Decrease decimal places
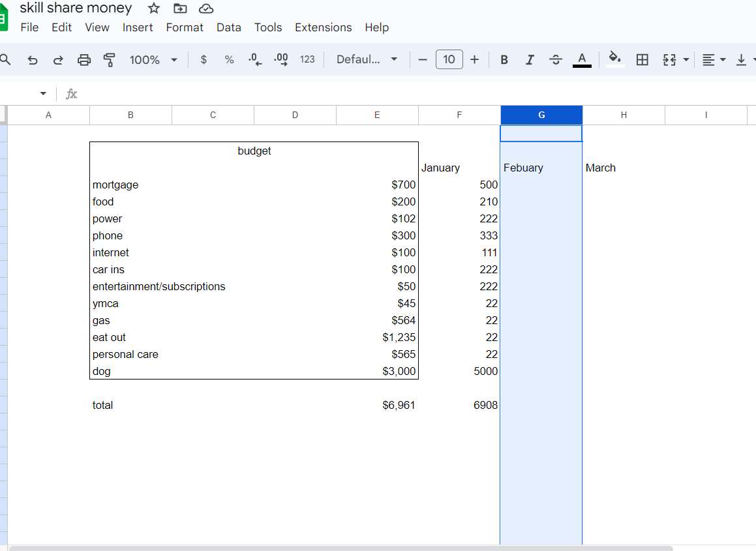Image resolution: width=756 pixels, height=551 pixels. click(255, 59)
